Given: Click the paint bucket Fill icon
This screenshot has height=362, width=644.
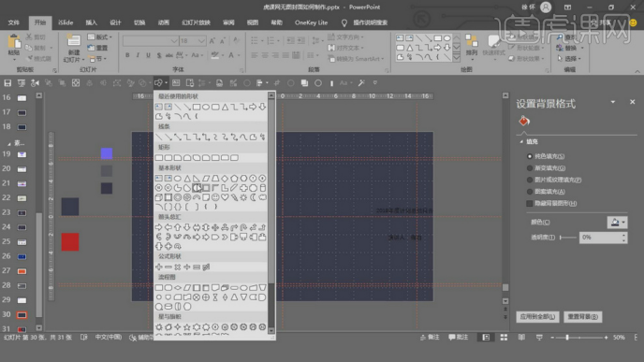Looking at the screenshot, I should [x=524, y=121].
